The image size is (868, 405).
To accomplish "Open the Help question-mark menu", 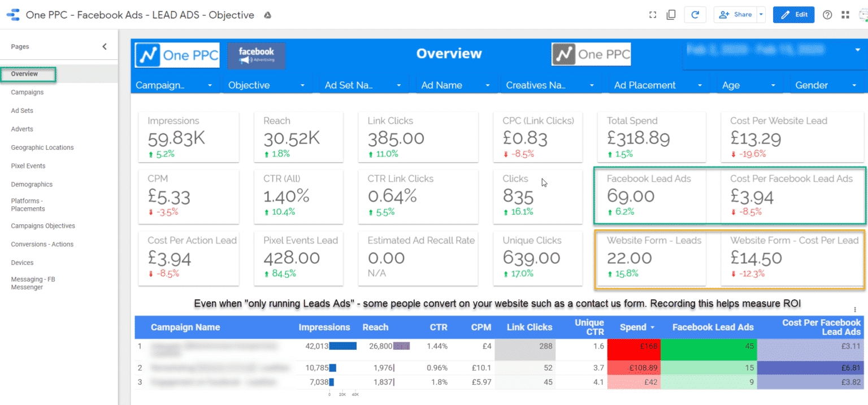I will tap(827, 15).
